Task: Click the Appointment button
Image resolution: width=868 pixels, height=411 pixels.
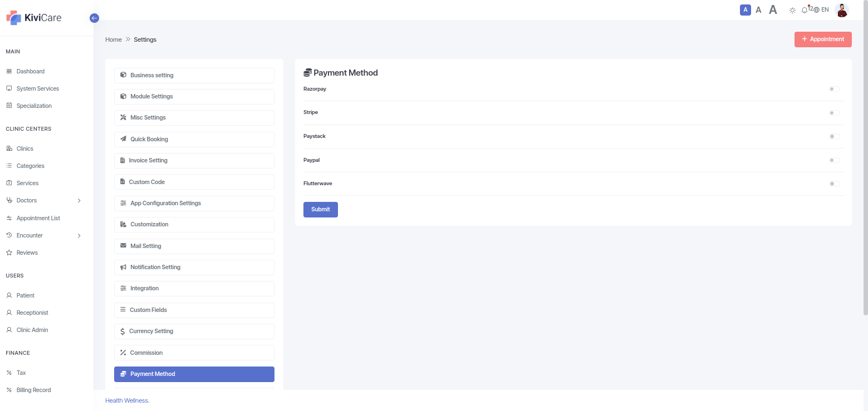Action: point(823,39)
